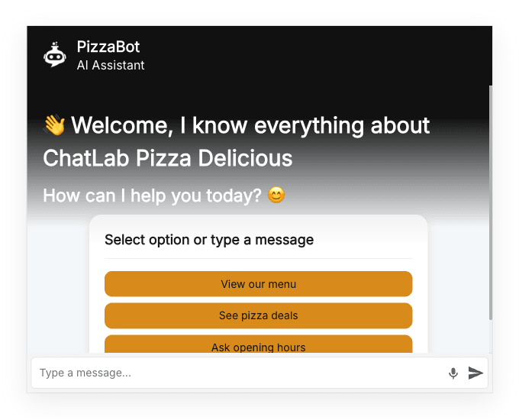The height and width of the screenshot is (420, 519).
Task: Select the See pizza deals button
Action: 258,315
